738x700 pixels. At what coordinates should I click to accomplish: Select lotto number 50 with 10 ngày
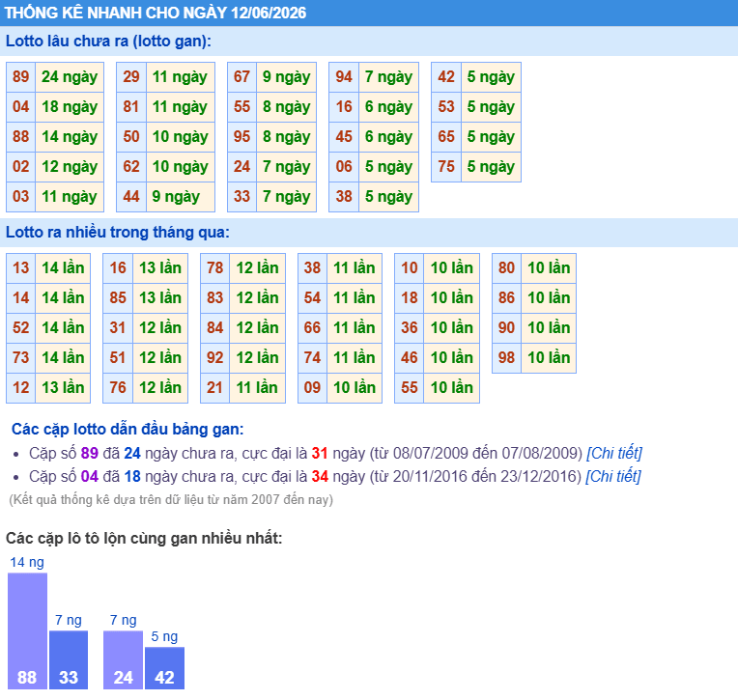pyautogui.click(x=131, y=137)
